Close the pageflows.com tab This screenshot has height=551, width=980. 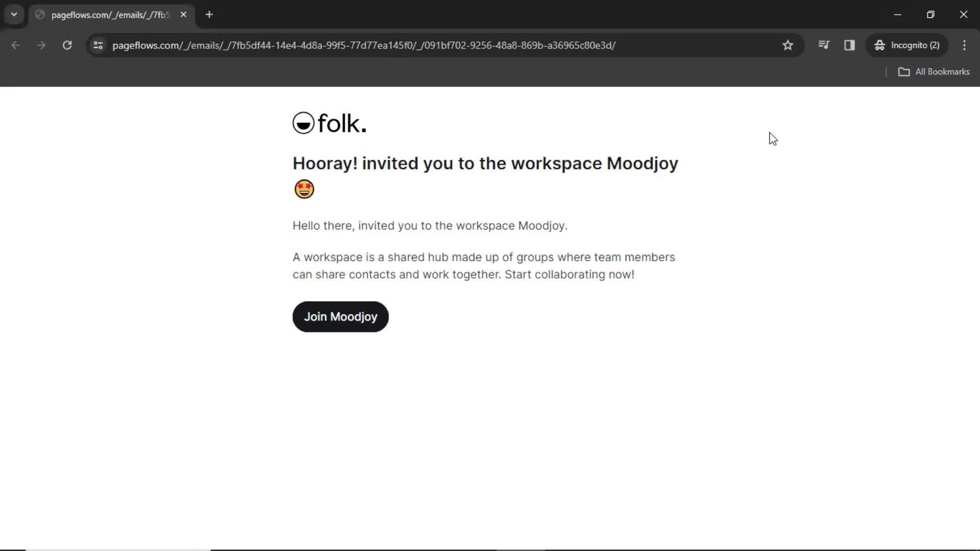point(184,15)
